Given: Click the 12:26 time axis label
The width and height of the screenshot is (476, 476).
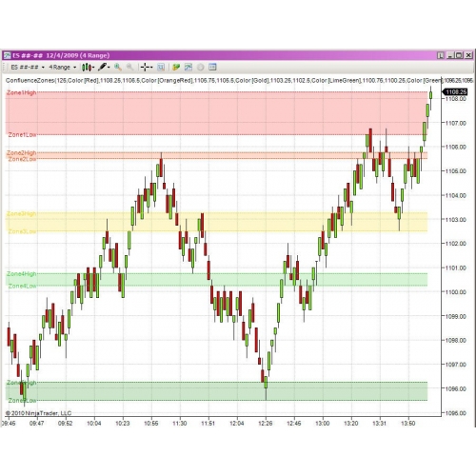Looking at the screenshot, I should click(266, 423).
